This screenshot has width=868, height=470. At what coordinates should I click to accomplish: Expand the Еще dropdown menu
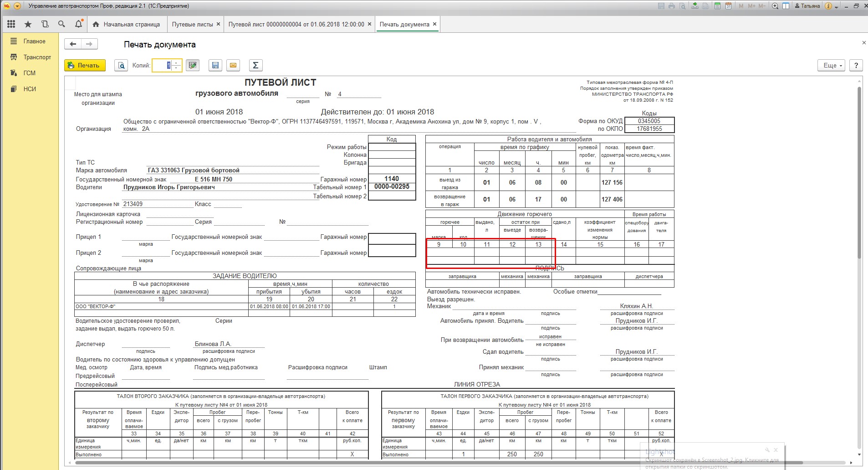point(832,66)
